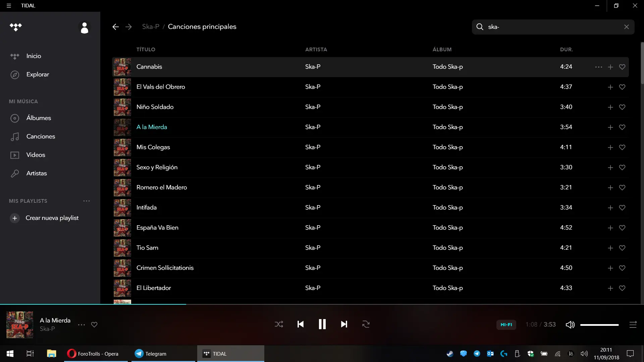Go forward with the right arrow
Image resolution: width=644 pixels, height=362 pixels.
(x=128, y=27)
